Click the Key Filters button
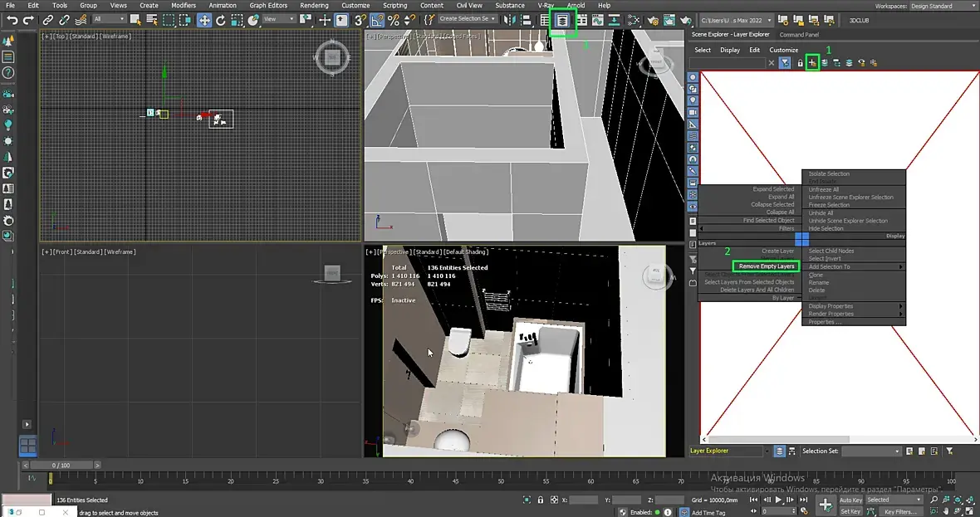 click(899, 512)
